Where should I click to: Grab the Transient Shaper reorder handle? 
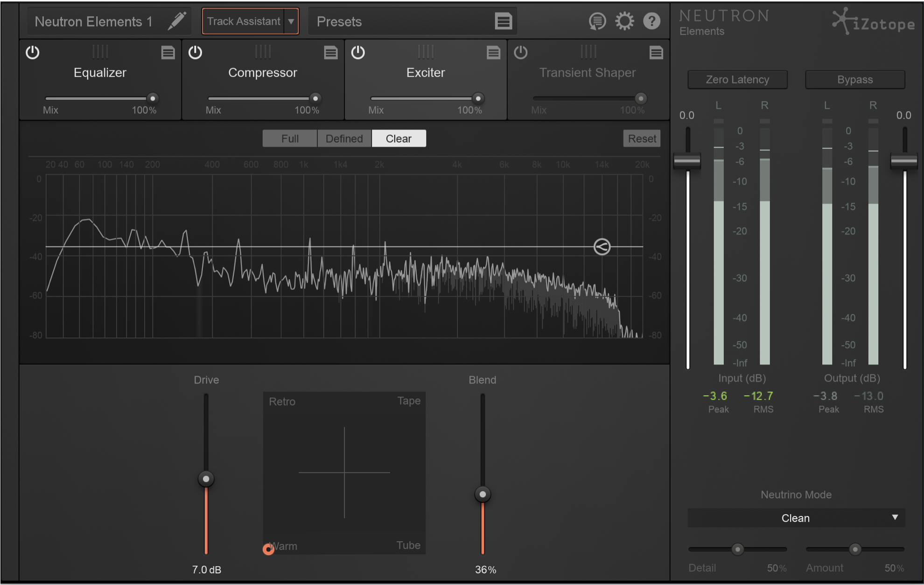point(588,52)
